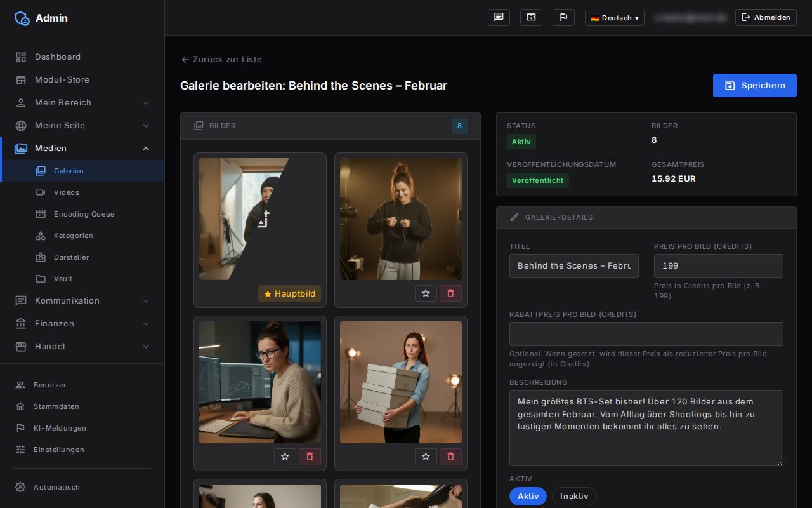Image resolution: width=812 pixels, height=508 pixels.
Task: Click the flag reports icon in header
Action: (563, 17)
